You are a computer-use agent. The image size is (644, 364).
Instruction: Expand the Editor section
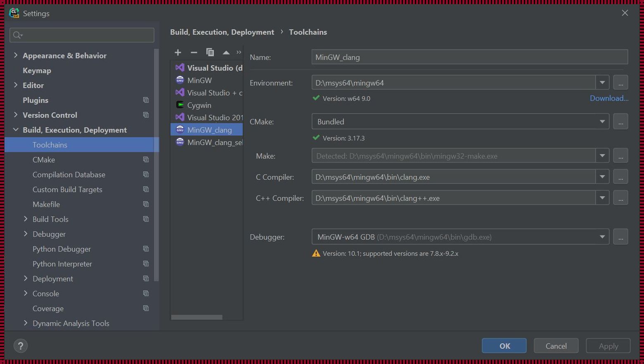(x=16, y=85)
